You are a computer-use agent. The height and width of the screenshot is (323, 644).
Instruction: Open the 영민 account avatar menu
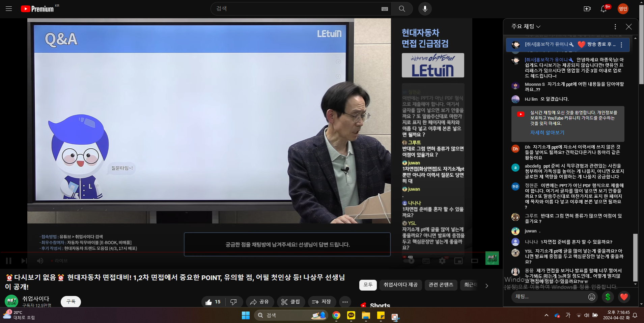[x=623, y=9]
